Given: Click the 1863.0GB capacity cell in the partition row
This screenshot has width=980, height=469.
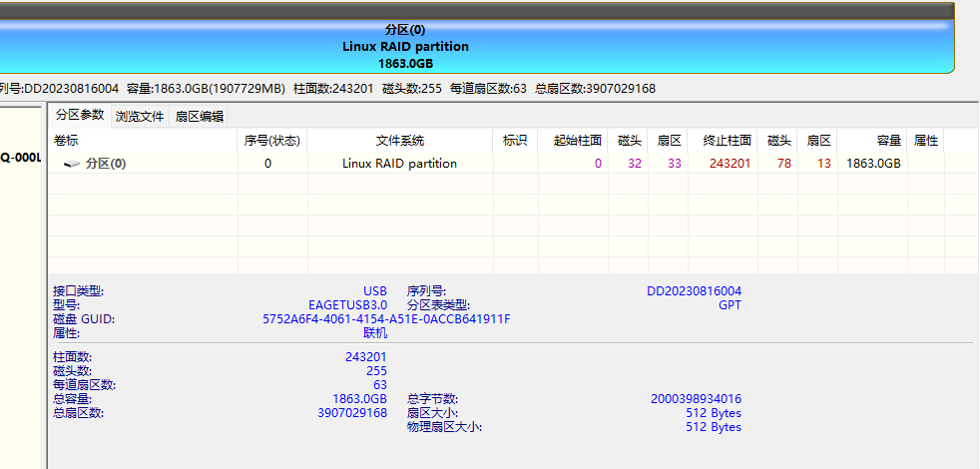Looking at the screenshot, I should point(873,164).
